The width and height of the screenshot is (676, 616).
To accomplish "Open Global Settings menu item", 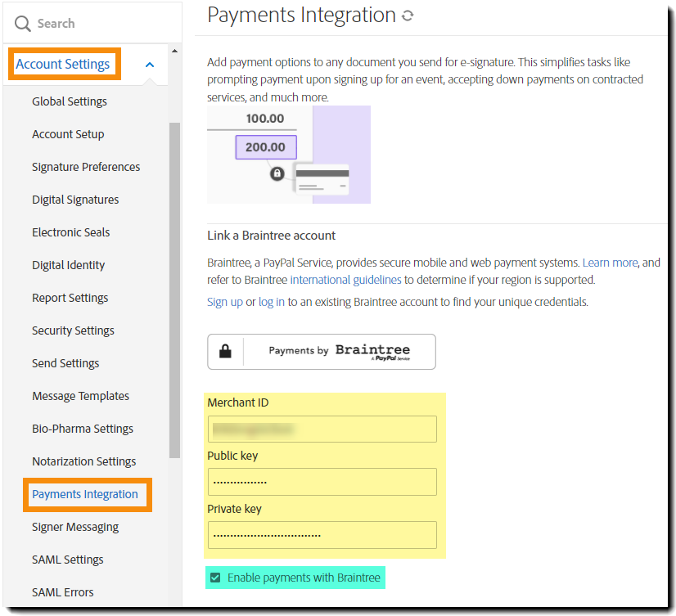I will pyautogui.click(x=70, y=101).
